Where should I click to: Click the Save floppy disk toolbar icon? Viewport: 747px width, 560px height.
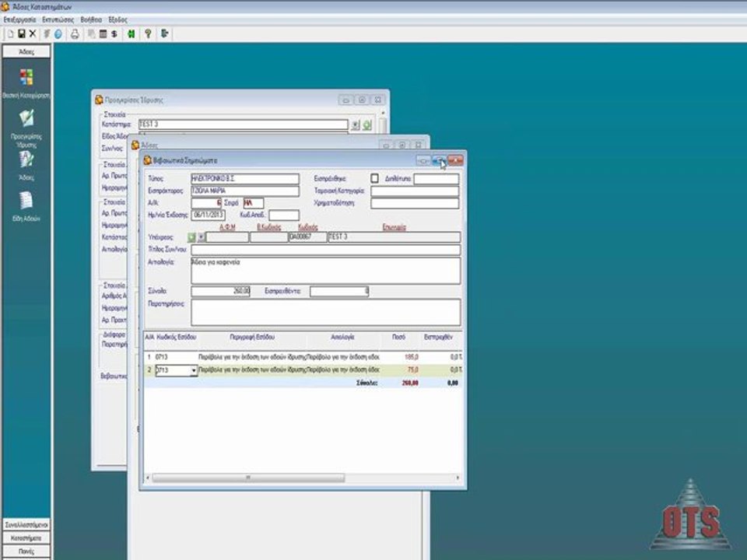pos(22,33)
